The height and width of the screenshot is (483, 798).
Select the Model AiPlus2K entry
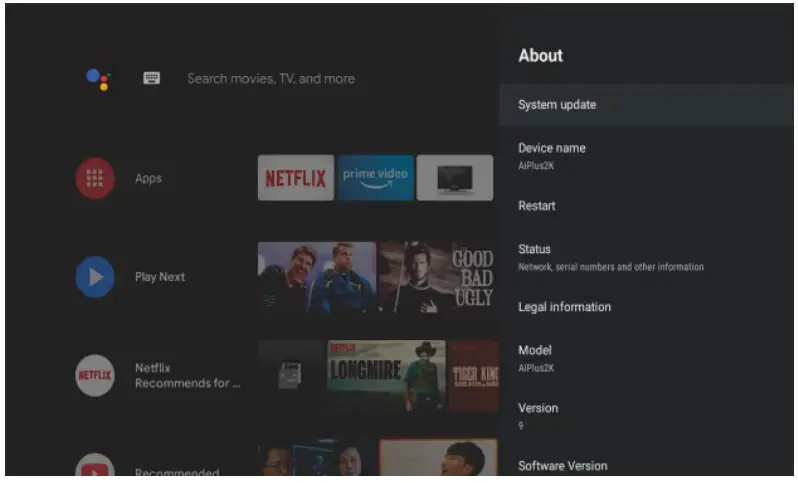(646, 358)
